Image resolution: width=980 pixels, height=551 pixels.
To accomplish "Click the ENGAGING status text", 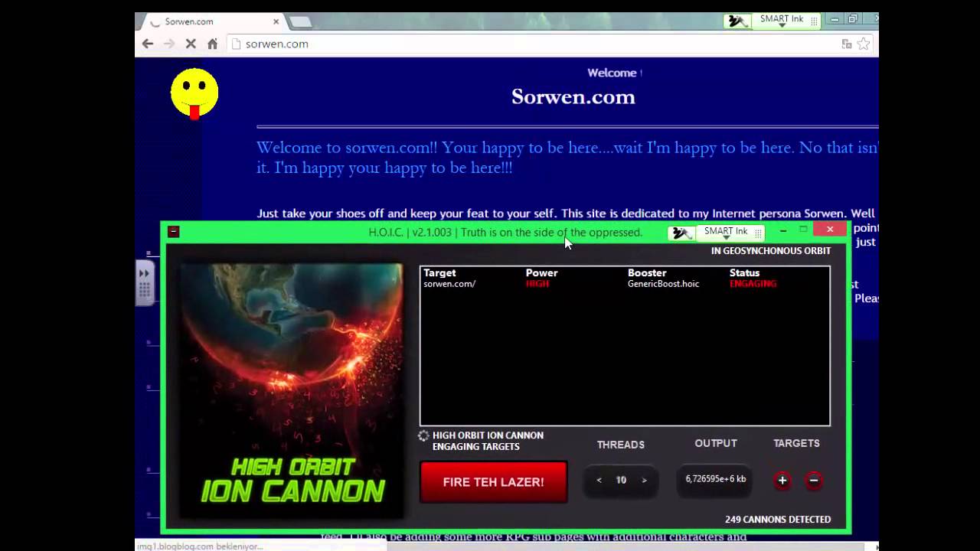I will pyautogui.click(x=753, y=284).
